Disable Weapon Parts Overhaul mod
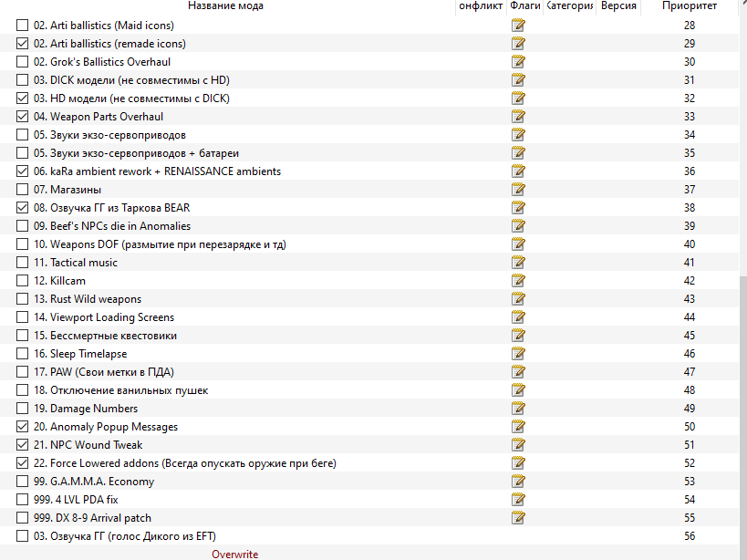This screenshot has width=747, height=560. (23, 117)
